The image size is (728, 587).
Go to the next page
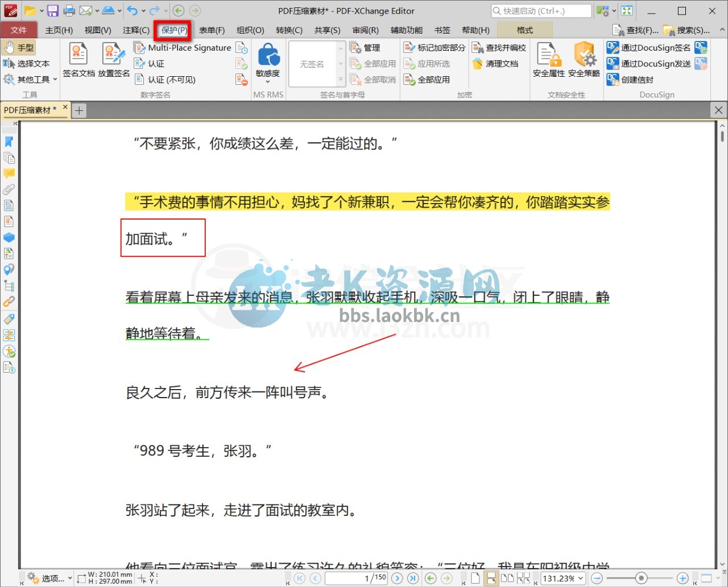(x=397, y=578)
